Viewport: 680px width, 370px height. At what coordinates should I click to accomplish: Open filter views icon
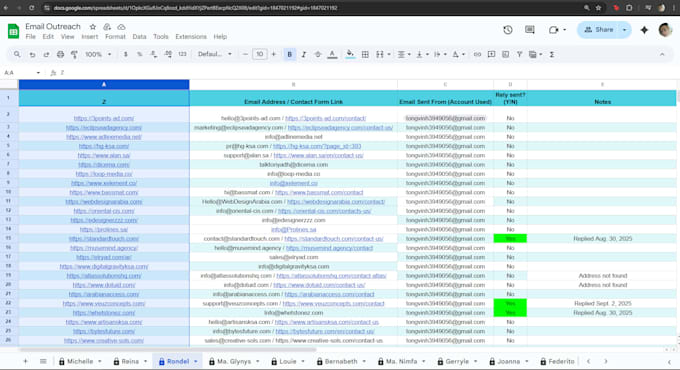(x=533, y=54)
